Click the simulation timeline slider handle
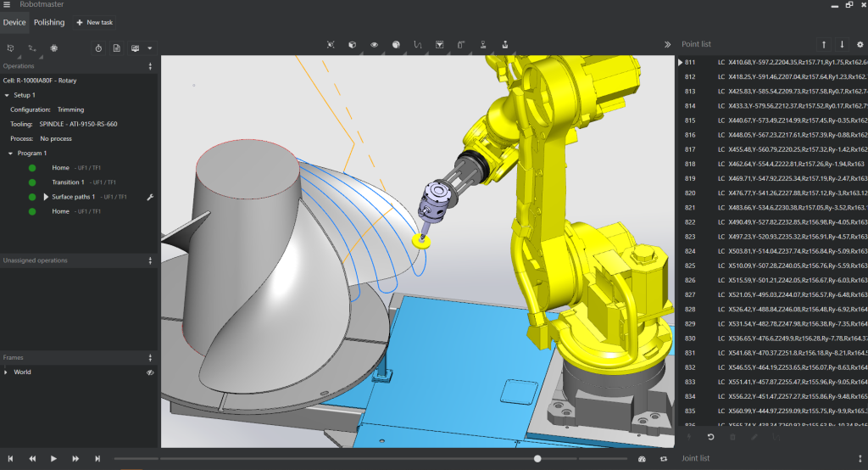The height and width of the screenshot is (470, 868). [x=537, y=459]
